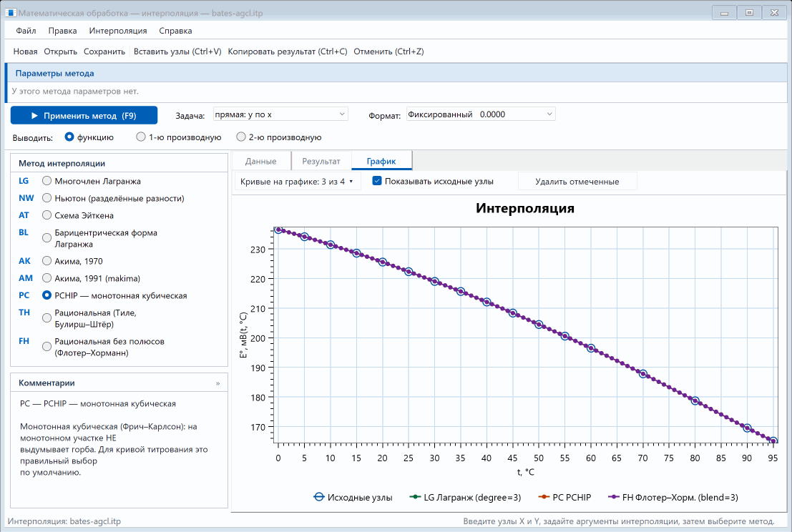Screen dimensions: 792x532
Task: Click Сохранить in the toolbar
Action: (x=104, y=51)
